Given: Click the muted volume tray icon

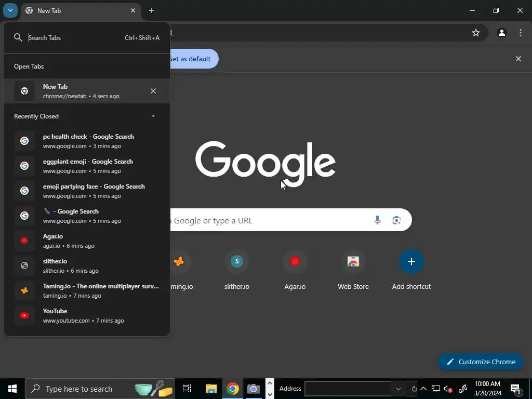Looking at the screenshot, I should [448, 389].
